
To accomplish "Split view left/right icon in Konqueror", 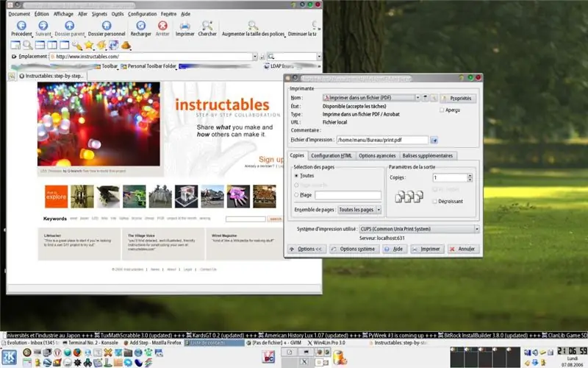I will tap(52, 45).
